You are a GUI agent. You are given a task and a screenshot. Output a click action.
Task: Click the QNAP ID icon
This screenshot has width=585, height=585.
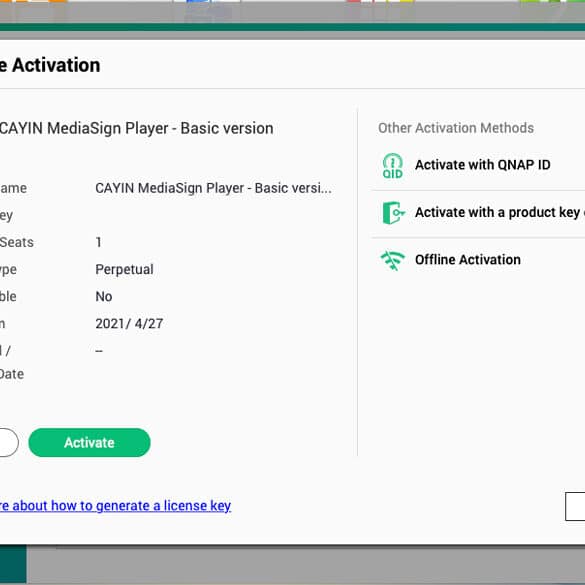point(392,165)
